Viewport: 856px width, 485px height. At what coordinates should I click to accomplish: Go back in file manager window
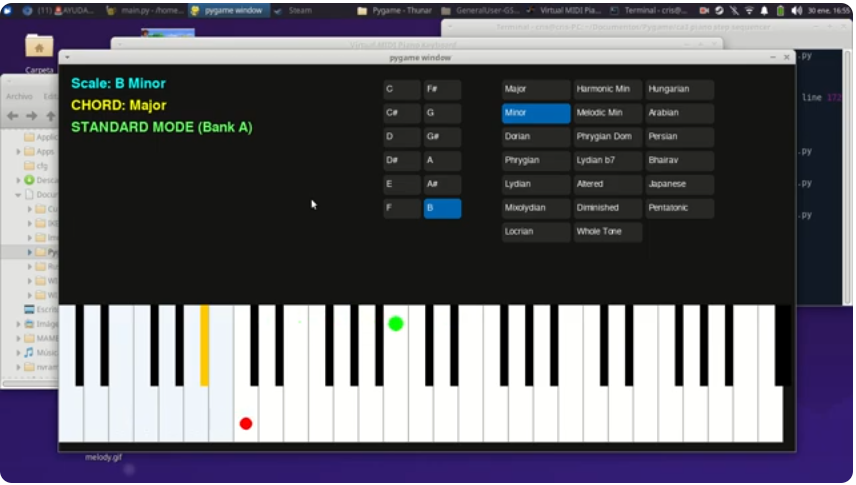click(13, 116)
